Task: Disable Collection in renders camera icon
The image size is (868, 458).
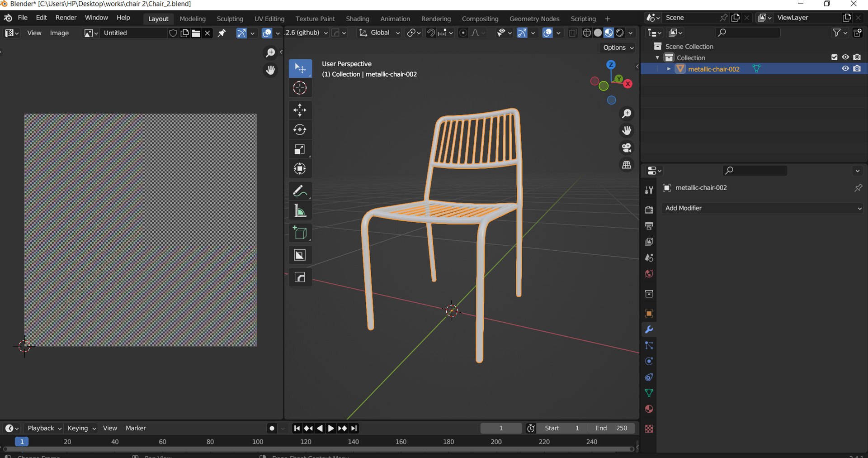Action: pos(857,57)
